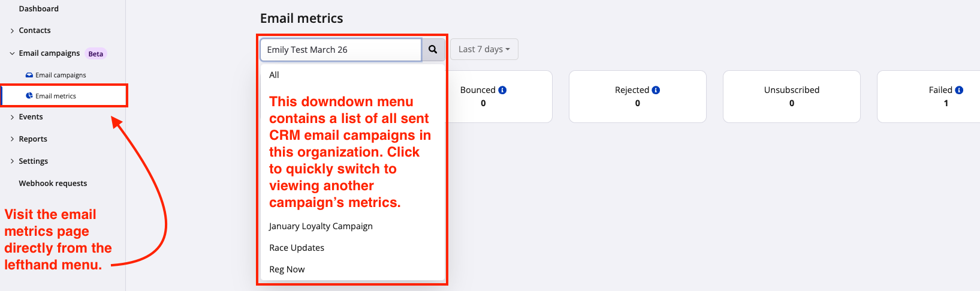Click the Beta badge
This screenshot has height=291, width=980.
pyautogui.click(x=96, y=54)
